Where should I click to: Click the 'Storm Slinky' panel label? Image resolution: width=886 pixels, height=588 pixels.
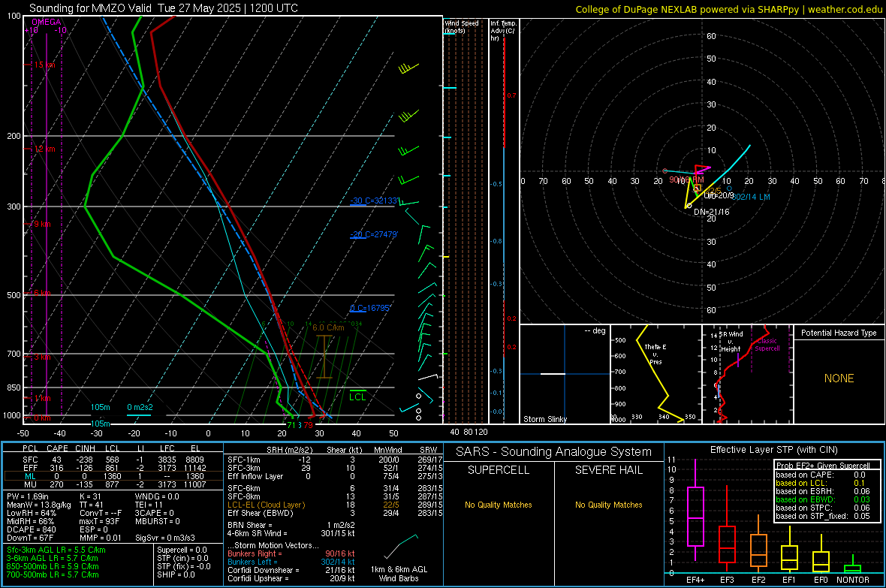pos(544,419)
